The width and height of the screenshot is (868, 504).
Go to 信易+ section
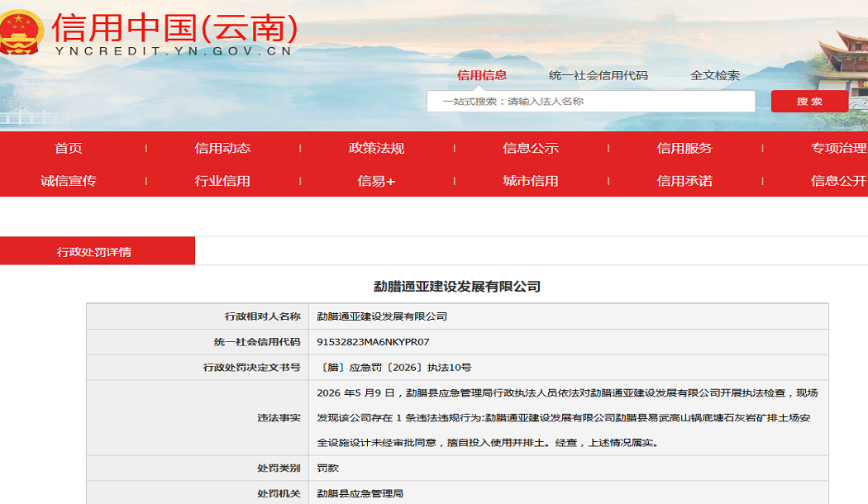376,181
